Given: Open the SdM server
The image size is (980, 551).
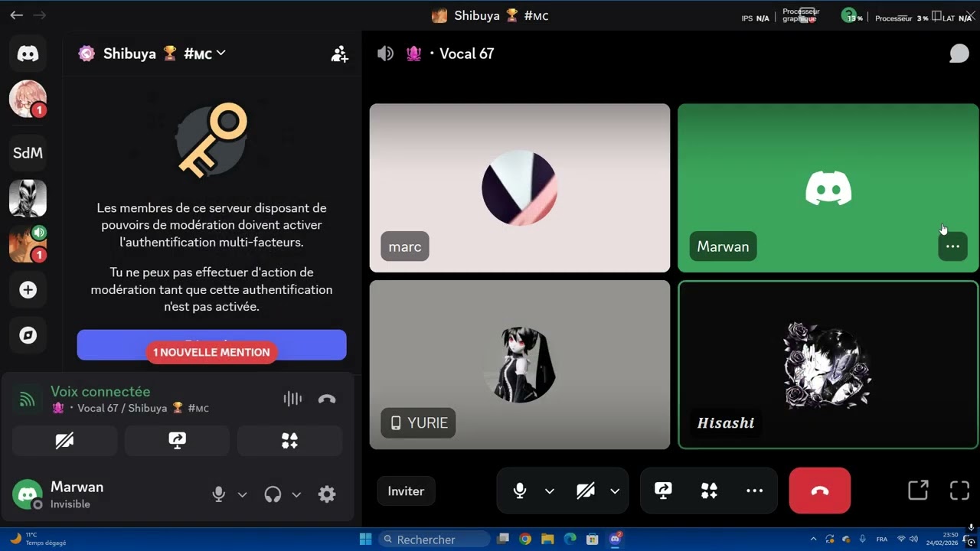Looking at the screenshot, I should [x=28, y=153].
